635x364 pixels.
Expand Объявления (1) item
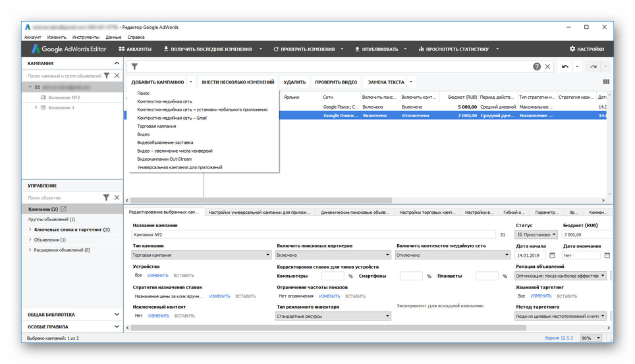[30, 240]
